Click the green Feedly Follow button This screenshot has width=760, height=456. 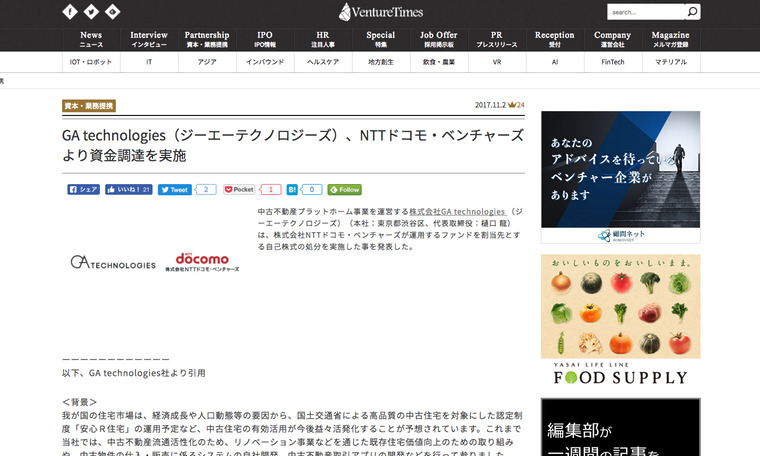coord(345,189)
